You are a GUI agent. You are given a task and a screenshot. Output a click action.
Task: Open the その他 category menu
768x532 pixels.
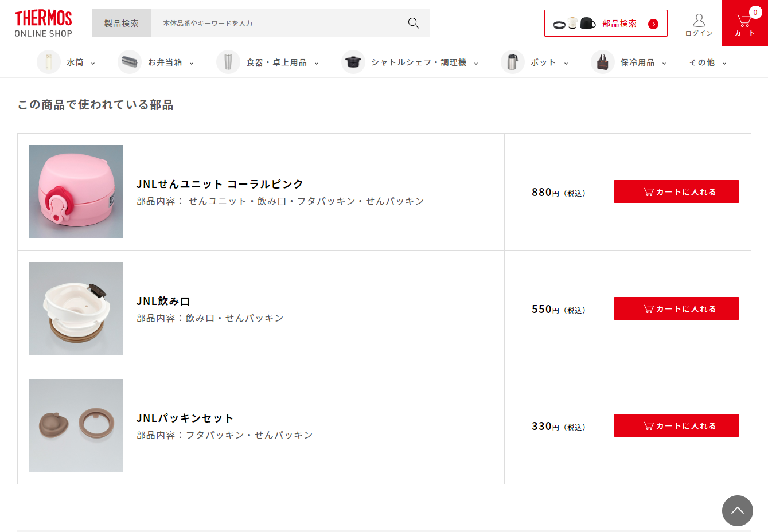pyautogui.click(x=702, y=62)
